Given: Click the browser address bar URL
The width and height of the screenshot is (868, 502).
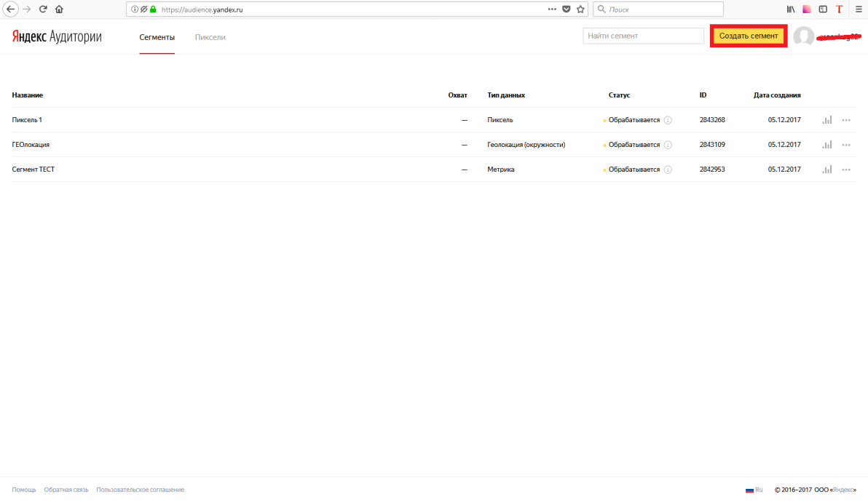Looking at the screenshot, I should tap(202, 9).
